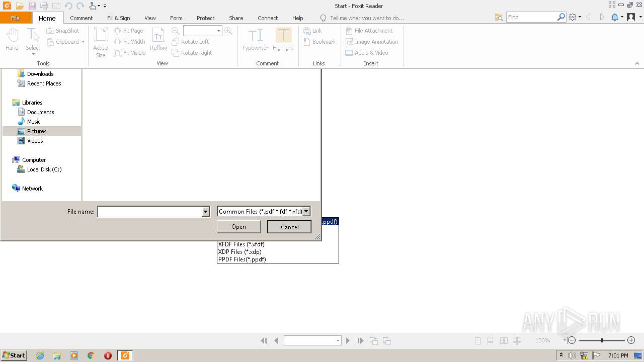
Task: Open Internet Explorer from taskbar
Action: pyautogui.click(x=40, y=355)
